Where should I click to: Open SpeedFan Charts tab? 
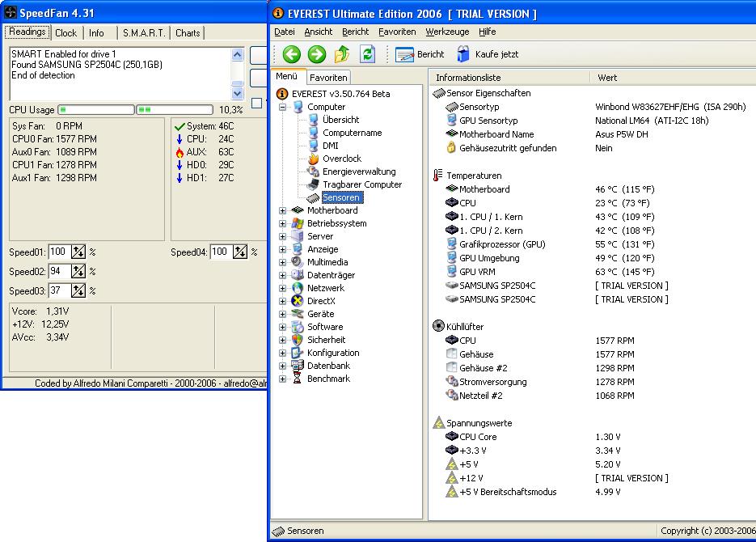(188, 33)
